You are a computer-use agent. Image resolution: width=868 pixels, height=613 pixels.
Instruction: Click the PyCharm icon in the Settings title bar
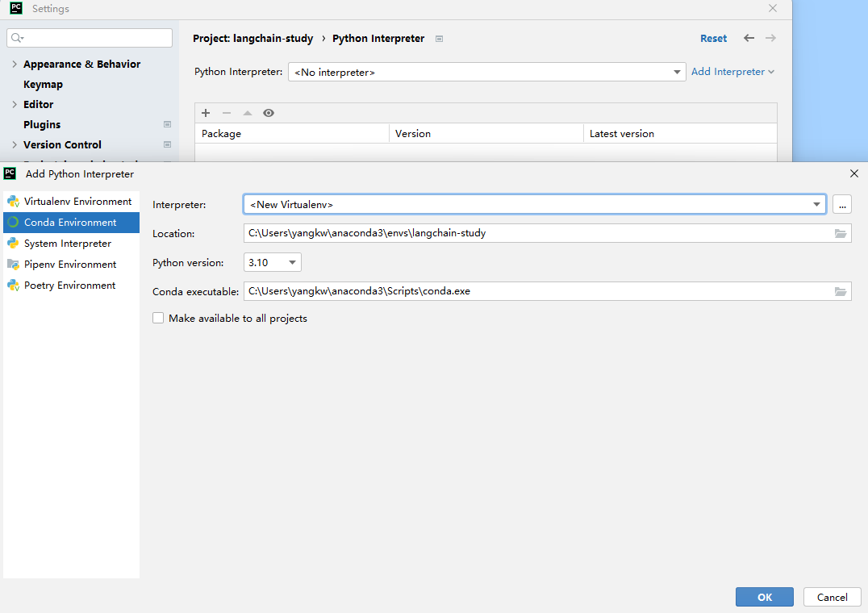16,8
